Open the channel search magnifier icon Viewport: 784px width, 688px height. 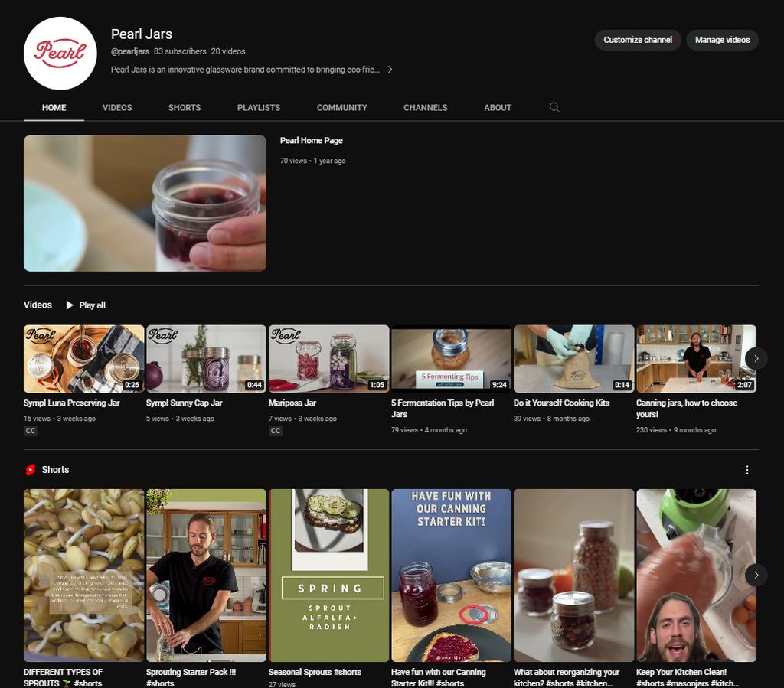554,107
